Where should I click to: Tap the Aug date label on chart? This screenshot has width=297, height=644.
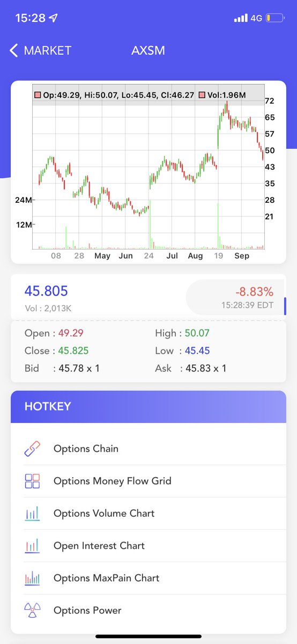click(x=195, y=256)
